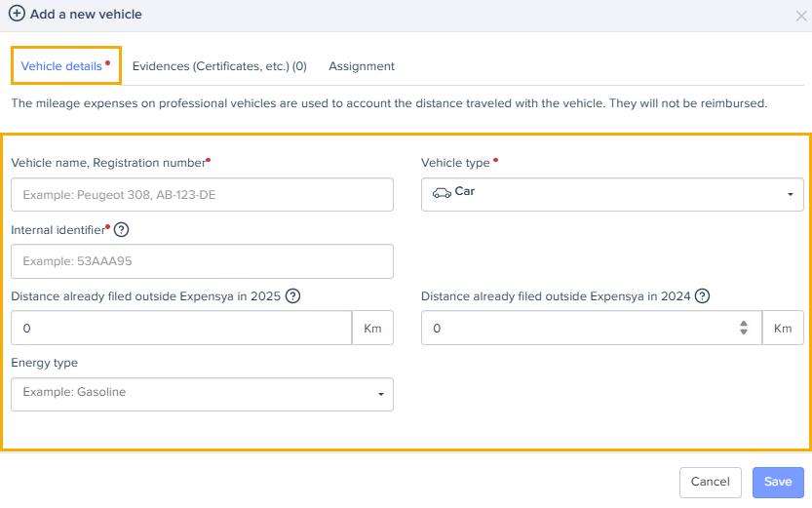This screenshot has height=508, width=812.
Task: Focus the Vehicle name, Registration number field
Action: click(x=202, y=195)
